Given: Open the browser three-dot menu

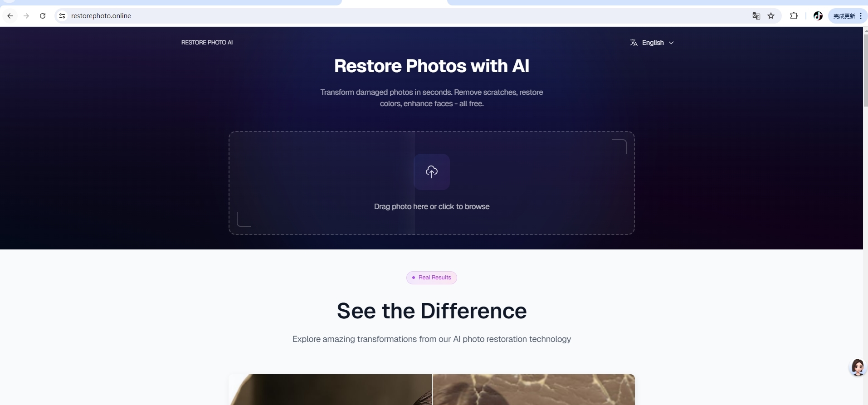Looking at the screenshot, I should coord(860,16).
